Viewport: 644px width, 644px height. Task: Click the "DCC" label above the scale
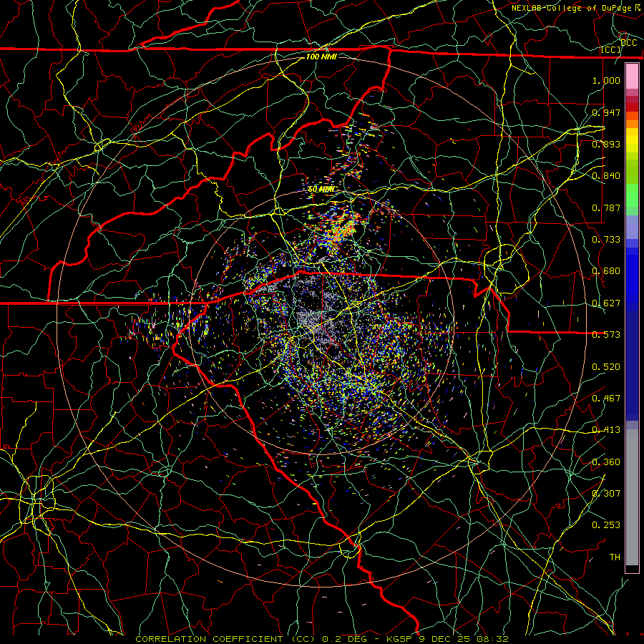pyautogui.click(x=629, y=43)
